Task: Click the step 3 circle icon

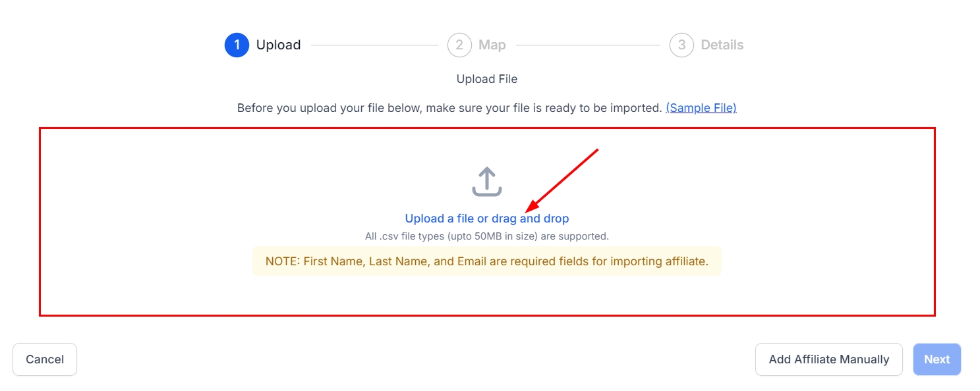Action: pyautogui.click(x=681, y=45)
